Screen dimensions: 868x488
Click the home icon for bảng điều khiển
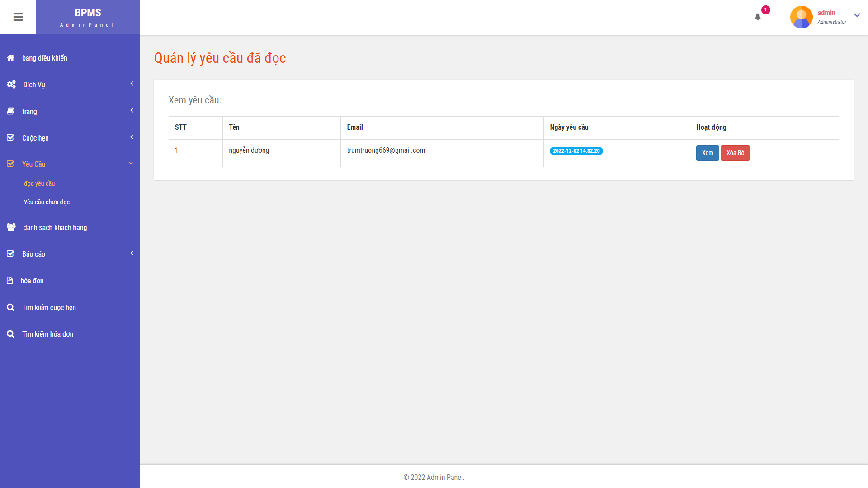coord(11,58)
